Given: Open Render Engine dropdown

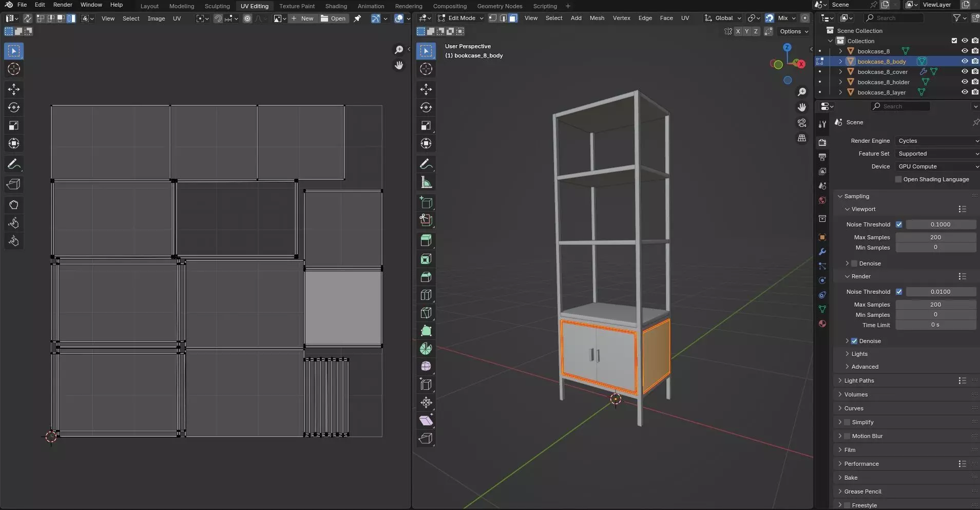Looking at the screenshot, I should coord(937,141).
